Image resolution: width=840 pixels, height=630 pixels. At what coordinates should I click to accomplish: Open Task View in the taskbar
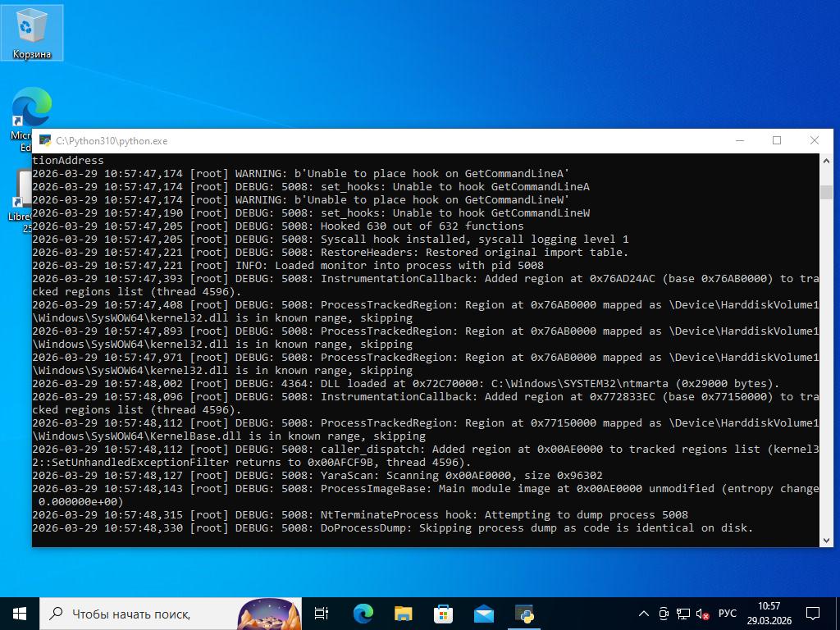click(x=322, y=613)
